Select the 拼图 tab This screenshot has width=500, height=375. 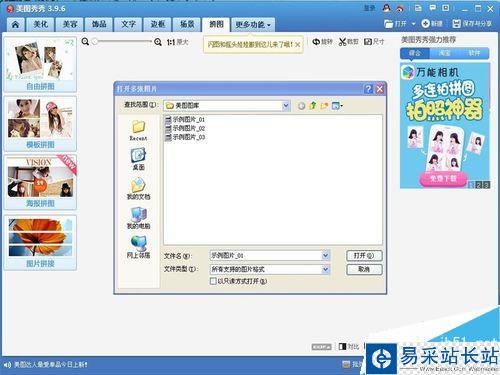click(216, 24)
